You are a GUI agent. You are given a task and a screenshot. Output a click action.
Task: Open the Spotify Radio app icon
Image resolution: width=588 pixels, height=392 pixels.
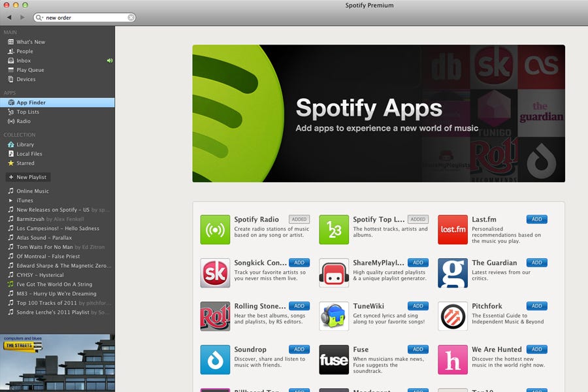point(215,229)
